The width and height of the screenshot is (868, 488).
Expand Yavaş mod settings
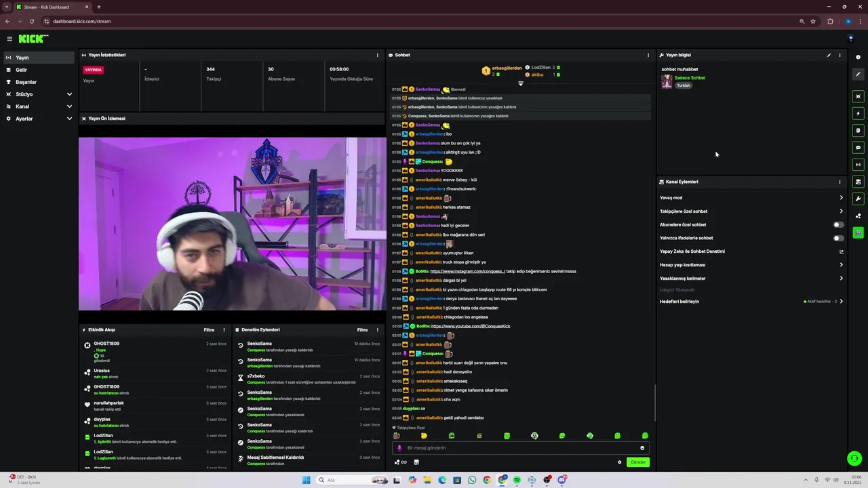[x=751, y=198]
